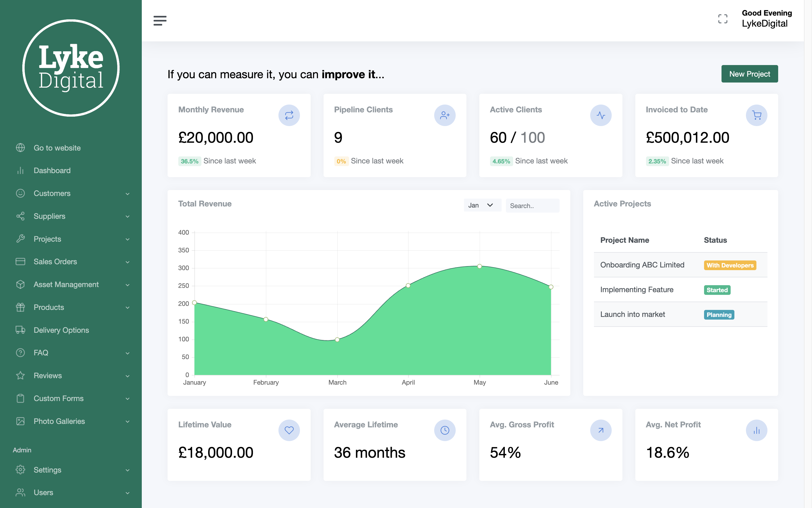The image size is (812, 508).
Task: Expand the Users chevron
Action: 128,493
